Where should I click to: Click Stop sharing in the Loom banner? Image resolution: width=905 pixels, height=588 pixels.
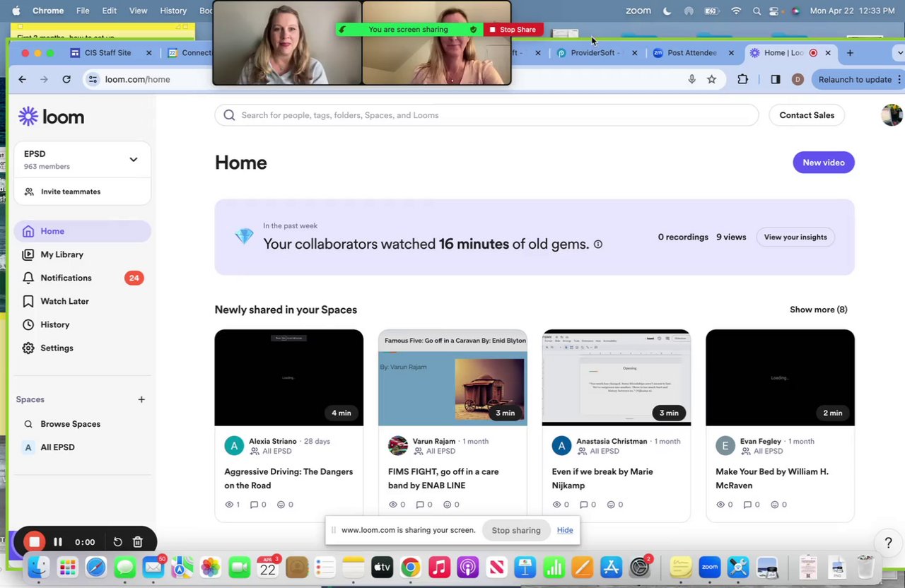pos(516,530)
